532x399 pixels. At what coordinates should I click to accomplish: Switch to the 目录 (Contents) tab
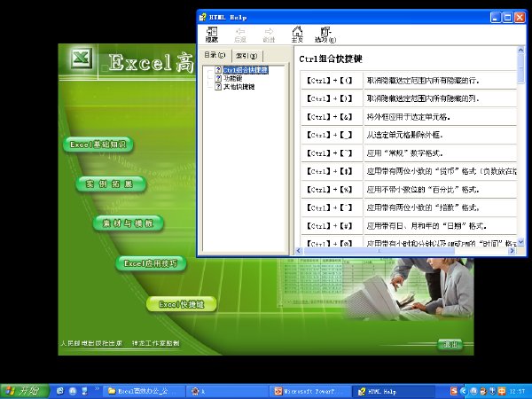click(215, 55)
